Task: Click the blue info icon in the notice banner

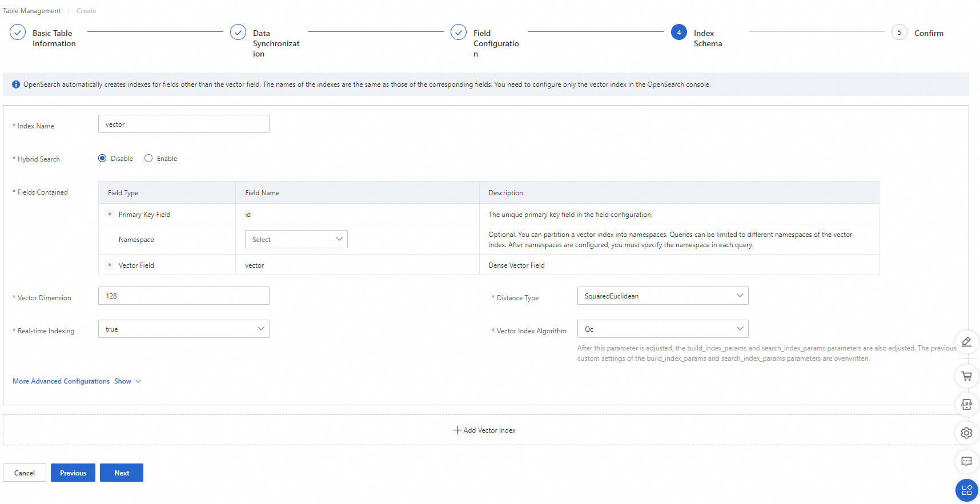Action: [16, 84]
